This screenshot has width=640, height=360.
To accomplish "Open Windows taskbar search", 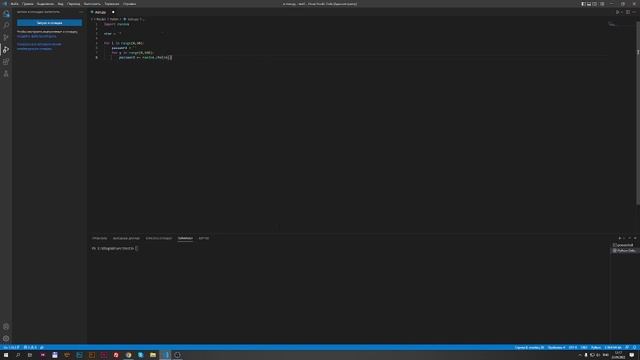I will [x=18, y=355].
